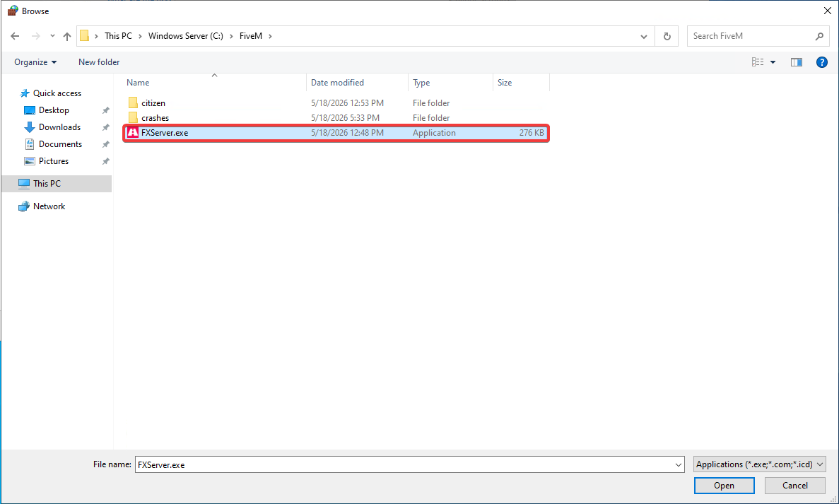Expand chevron after Windows Server (C:)
The height and width of the screenshot is (504, 839).
(x=232, y=36)
